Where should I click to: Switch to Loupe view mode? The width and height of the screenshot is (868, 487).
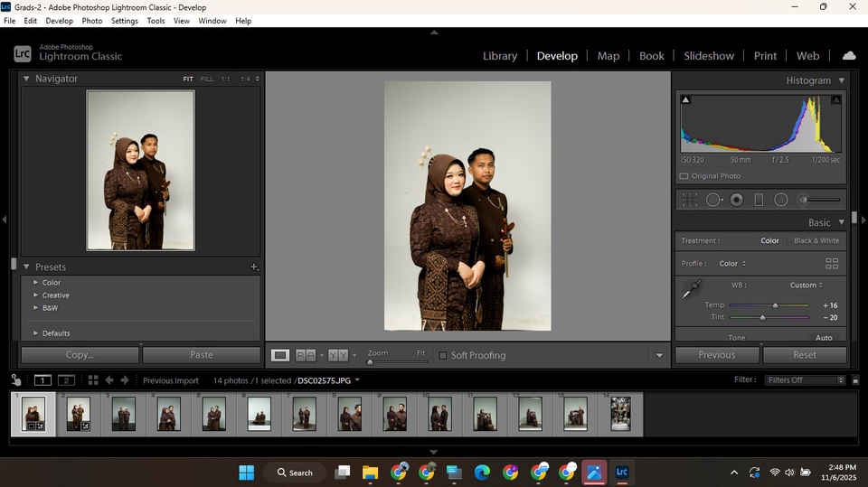pos(280,355)
